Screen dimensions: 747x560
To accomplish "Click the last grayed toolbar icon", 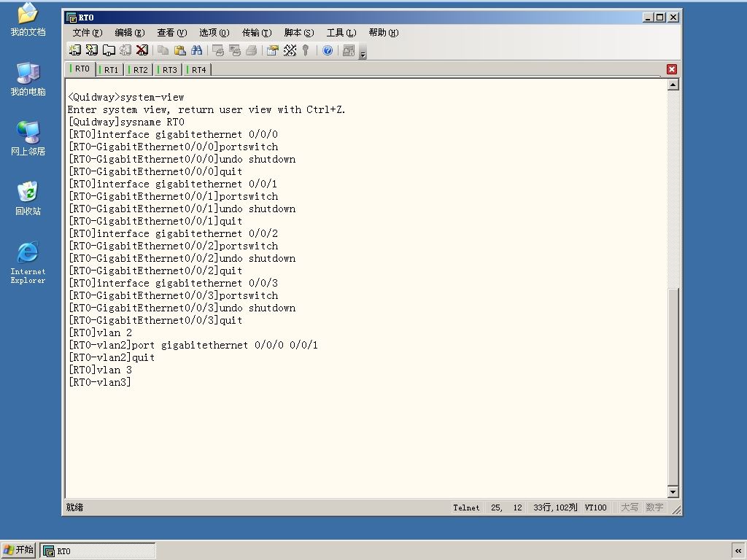I will coord(349,50).
